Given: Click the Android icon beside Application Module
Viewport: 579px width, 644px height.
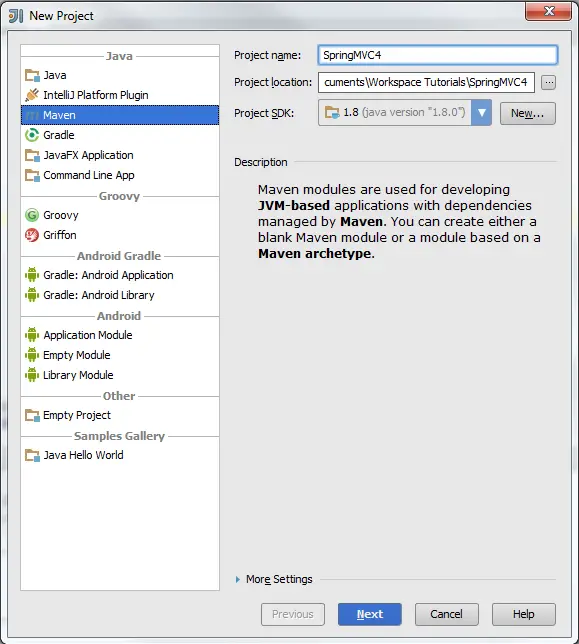Looking at the screenshot, I should click(x=32, y=335).
